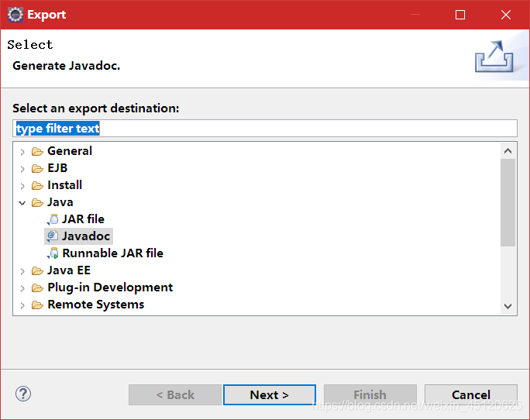Select the JAR file entry
The image size is (530, 420).
click(83, 219)
